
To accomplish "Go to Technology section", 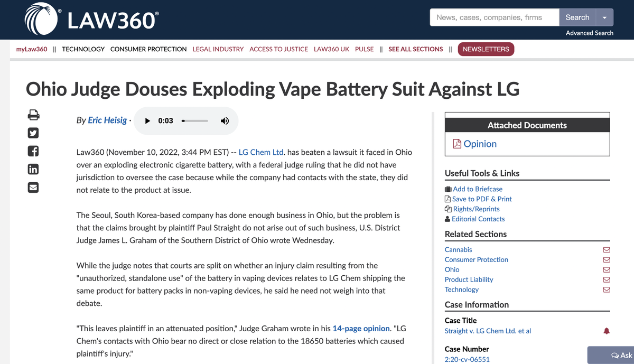I will pyautogui.click(x=83, y=49).
